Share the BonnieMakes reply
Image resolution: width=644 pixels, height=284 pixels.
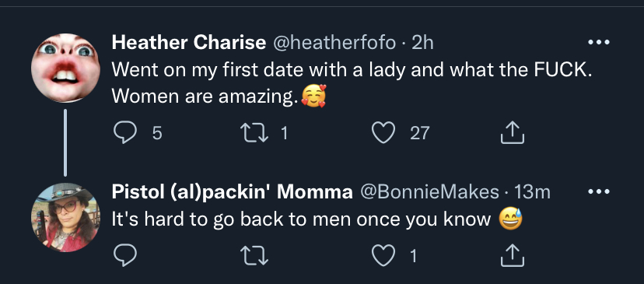point(512,256)
